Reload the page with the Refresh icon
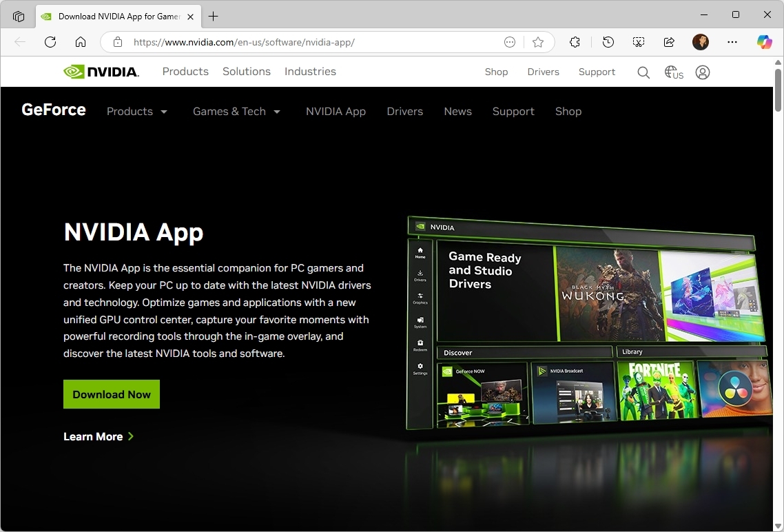 click(x=50, y=42)
